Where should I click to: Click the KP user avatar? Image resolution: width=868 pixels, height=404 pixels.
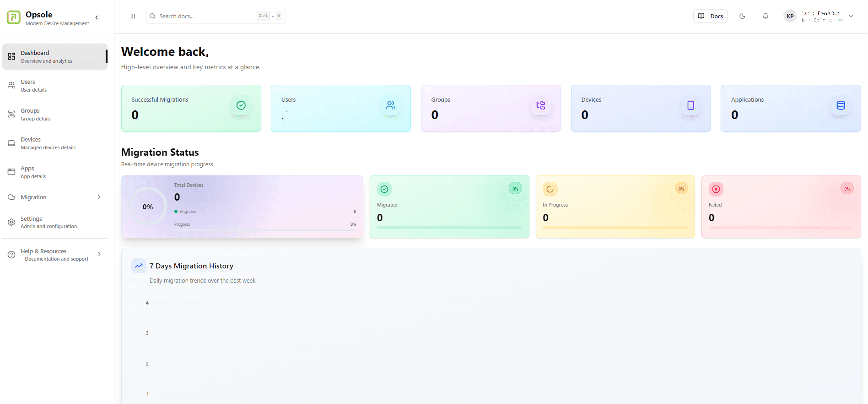[x=790, y=16]
